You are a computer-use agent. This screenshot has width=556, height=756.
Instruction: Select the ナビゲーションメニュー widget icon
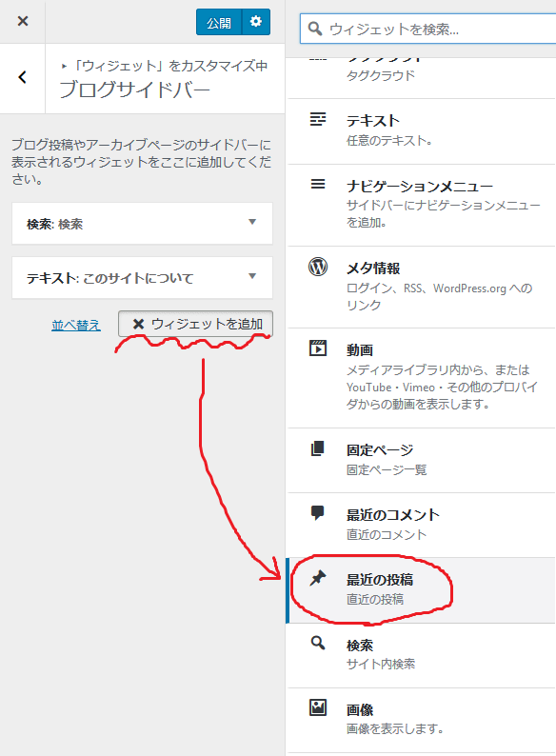tap(318, 184)
